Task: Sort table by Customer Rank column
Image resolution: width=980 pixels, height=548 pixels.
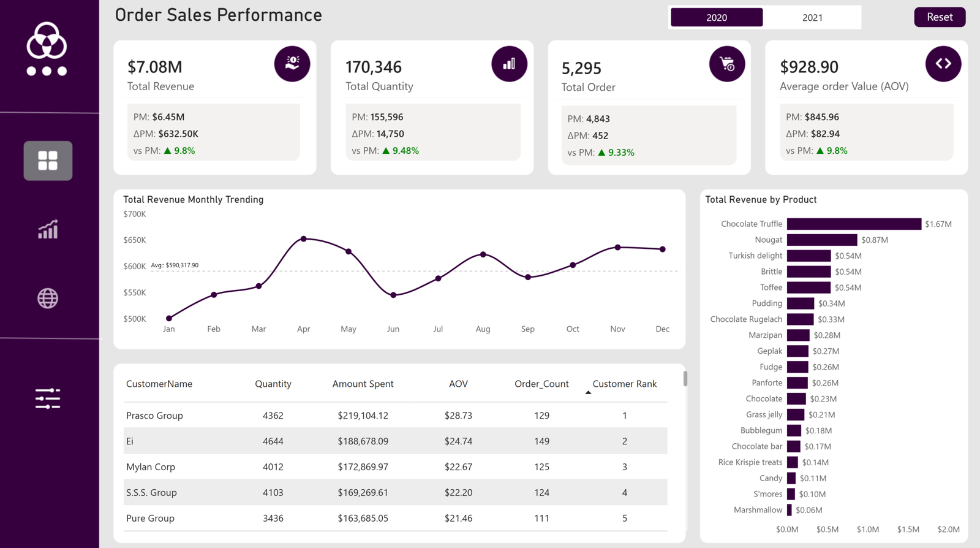Action: point(624,384)
